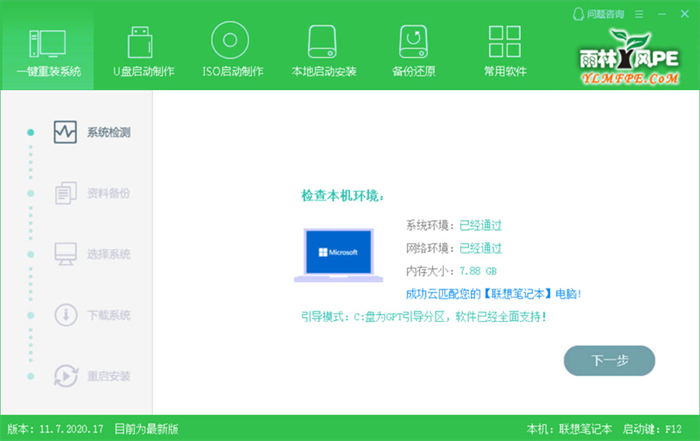Click the 问题咨询 QQ support link
This screenshot has height=441, width=700.
coord(598,14)
